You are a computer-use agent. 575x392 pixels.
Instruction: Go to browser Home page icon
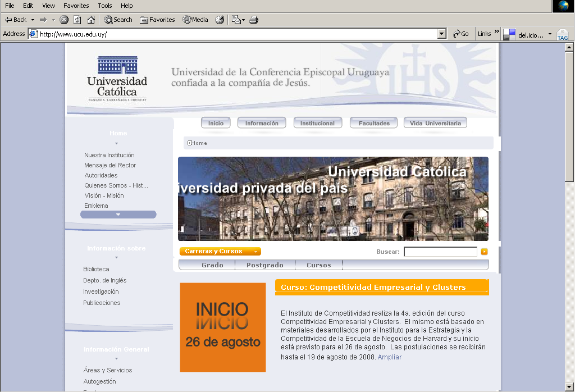91,20
